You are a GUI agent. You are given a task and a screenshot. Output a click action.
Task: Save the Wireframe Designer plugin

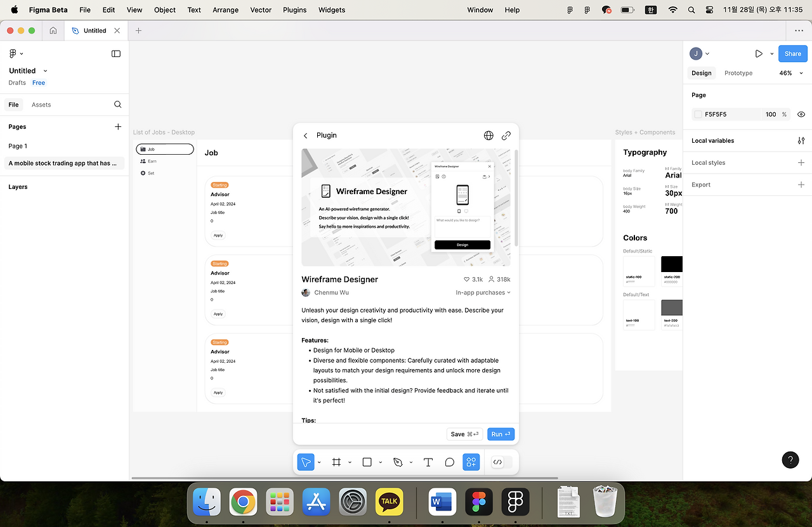pyautogui.click(x=465, y=434)
